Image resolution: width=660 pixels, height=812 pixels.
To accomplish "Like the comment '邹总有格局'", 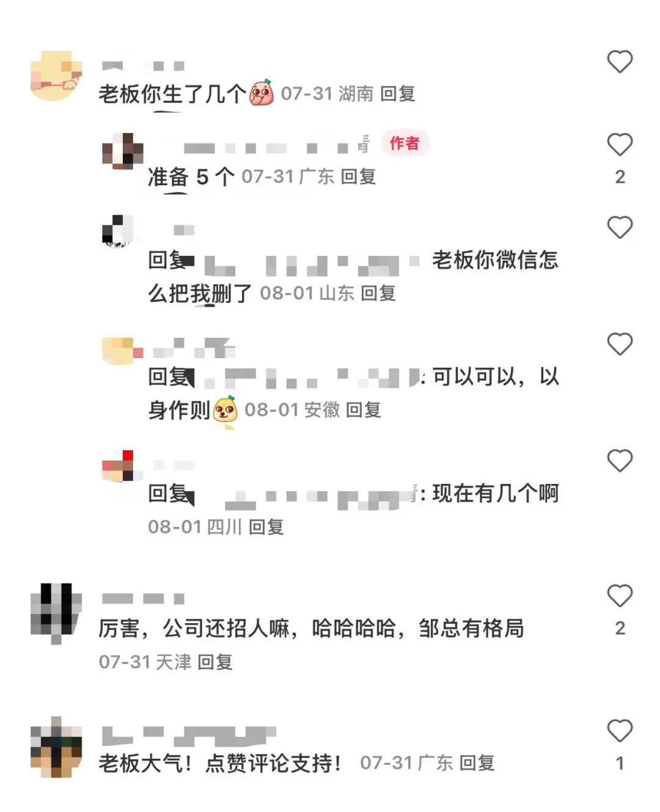I will point(619,596).
